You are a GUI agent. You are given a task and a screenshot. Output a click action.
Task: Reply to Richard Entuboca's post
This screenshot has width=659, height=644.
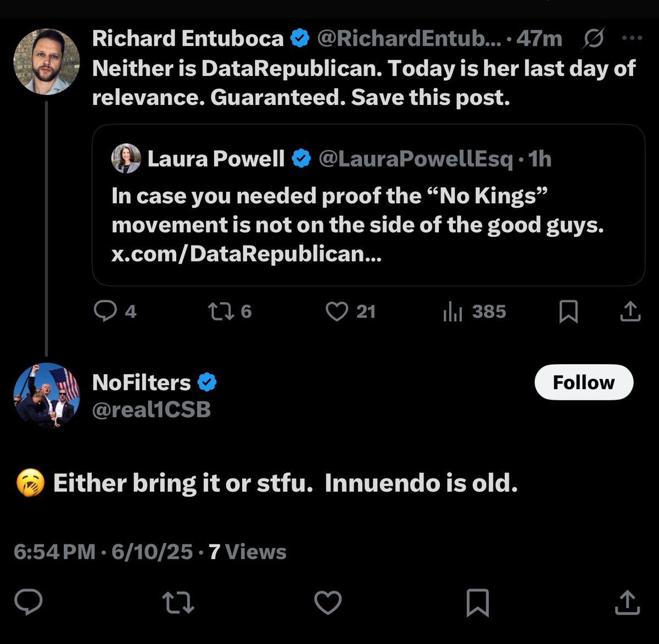click(105, 312)
